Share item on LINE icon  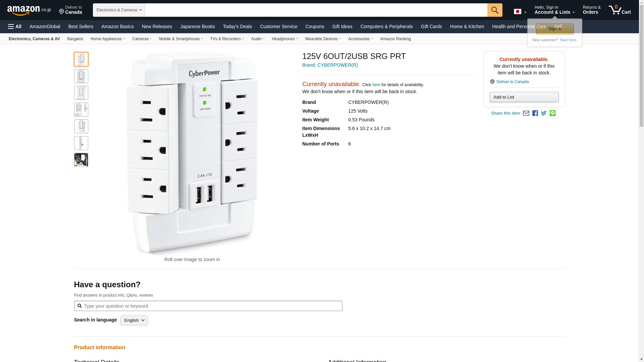point(552,113)
